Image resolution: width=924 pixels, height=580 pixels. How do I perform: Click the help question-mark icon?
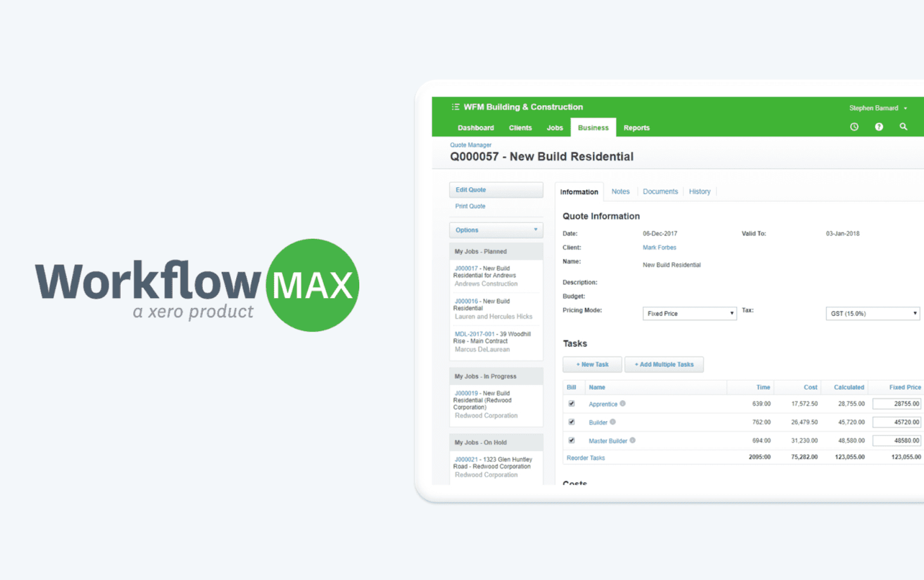pos(878,127)
